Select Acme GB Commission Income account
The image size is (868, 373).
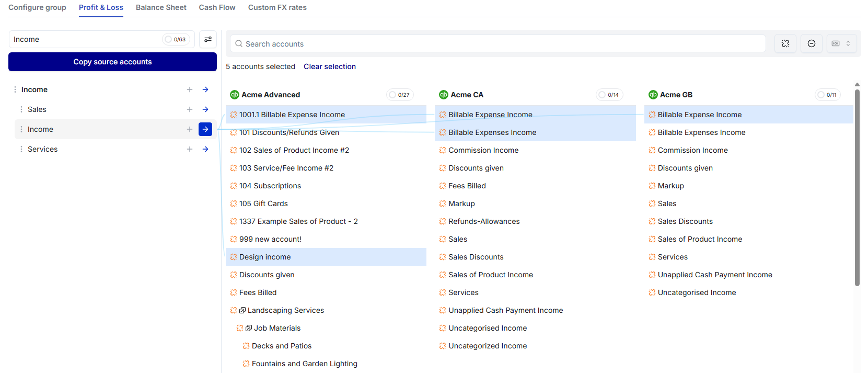(749, 150)
